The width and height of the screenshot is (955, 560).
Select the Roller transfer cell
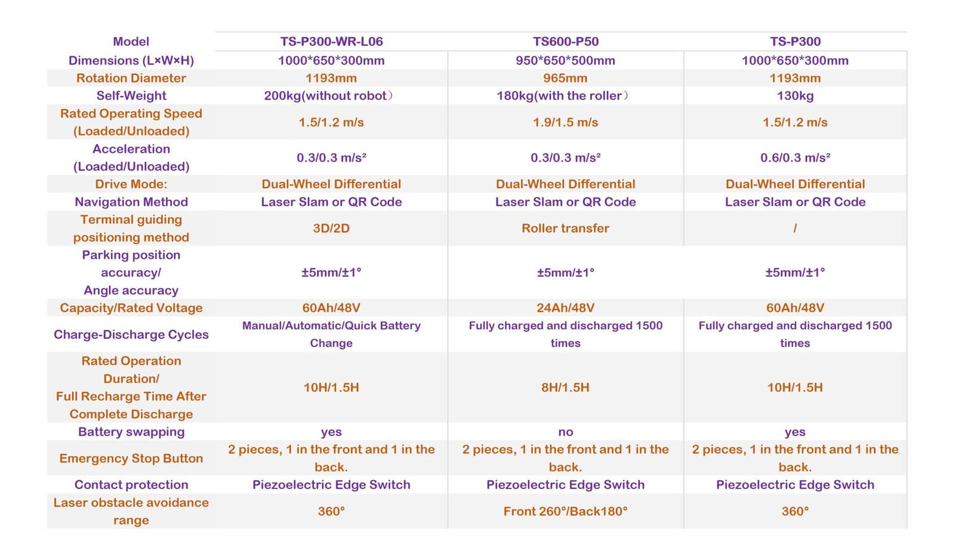click(x=565, y=228)
